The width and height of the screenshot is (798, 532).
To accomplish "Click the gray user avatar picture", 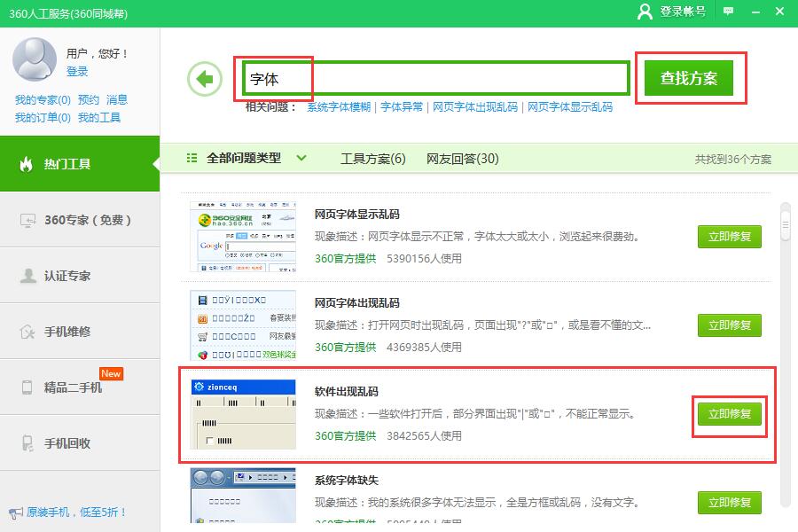I will pyautogui.click(x=35, y=59).
